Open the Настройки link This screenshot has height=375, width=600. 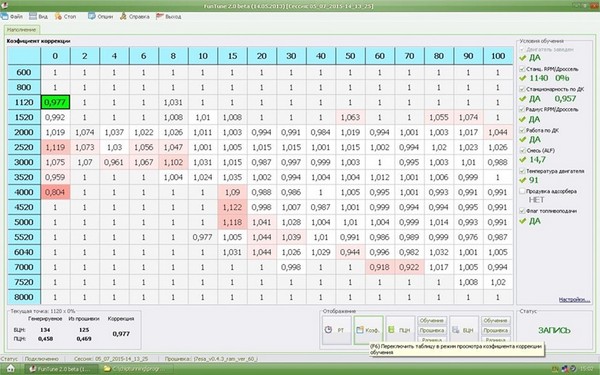click(574, 300)
